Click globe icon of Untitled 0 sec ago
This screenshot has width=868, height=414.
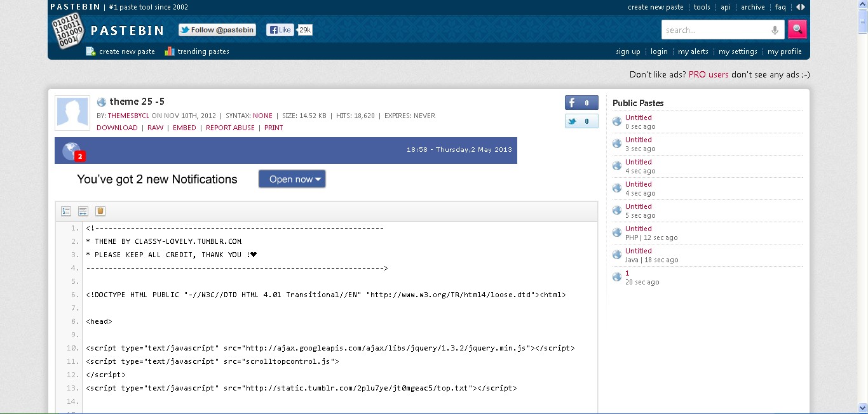coord(617,121)
